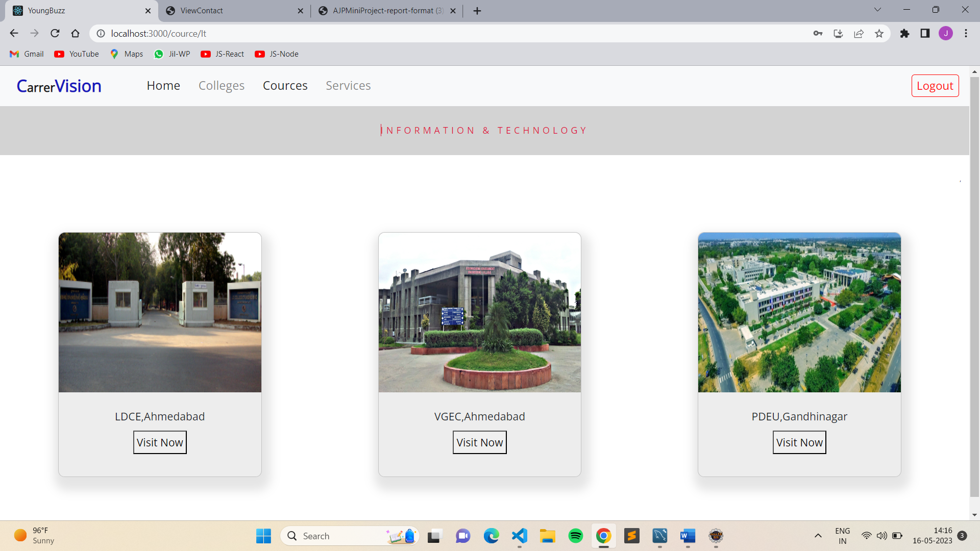The width and height of the screenshot is (980, 551).
Task: Click Visit Now for VGEC,Ahmedabad
Action: (x=479, y=442)
